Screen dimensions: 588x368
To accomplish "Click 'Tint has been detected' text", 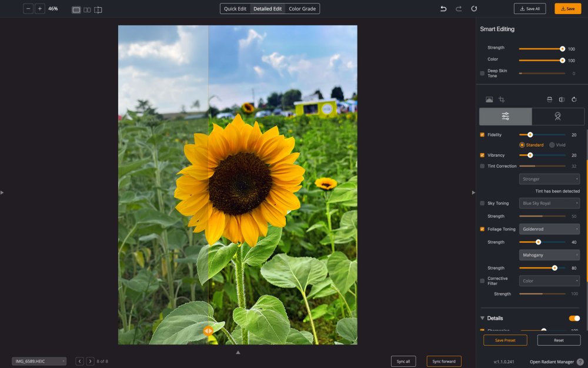I will (x=557, y=191).
